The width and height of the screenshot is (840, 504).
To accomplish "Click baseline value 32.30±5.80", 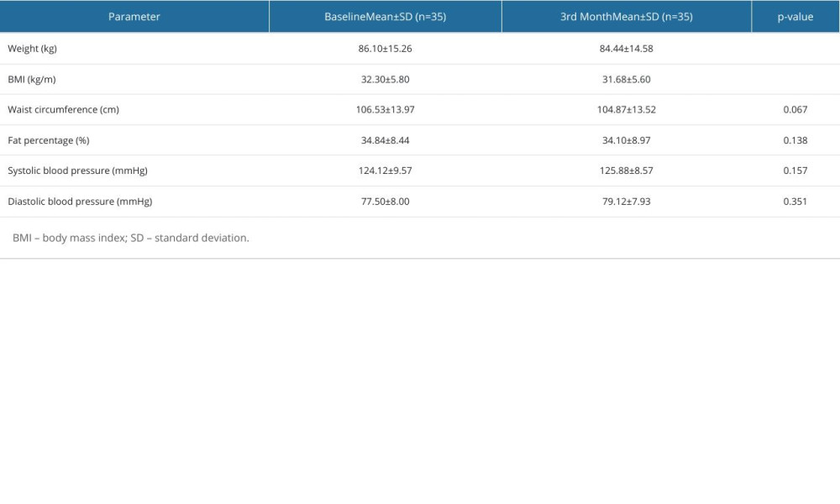I will point(386,79).
